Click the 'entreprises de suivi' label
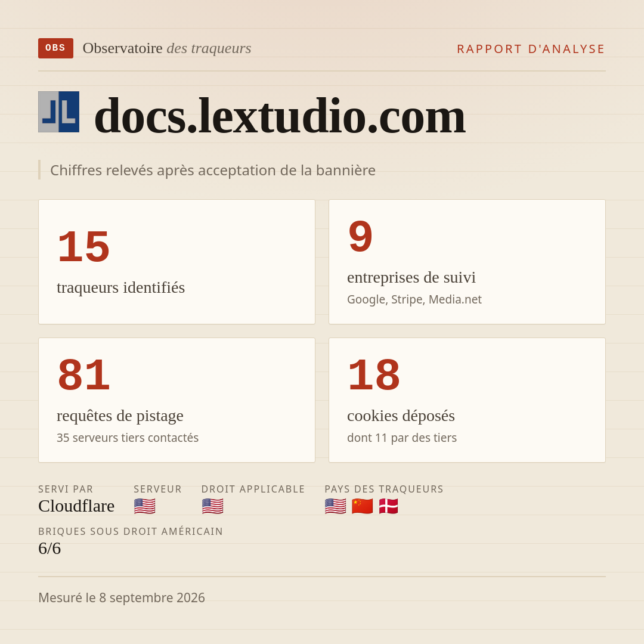 point(411,277)
